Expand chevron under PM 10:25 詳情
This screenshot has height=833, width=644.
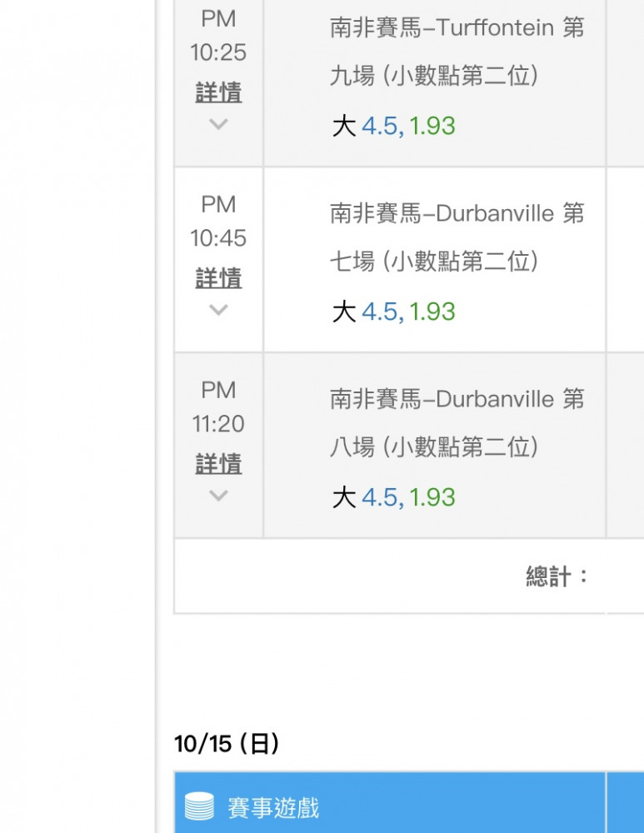coord(218,124)
